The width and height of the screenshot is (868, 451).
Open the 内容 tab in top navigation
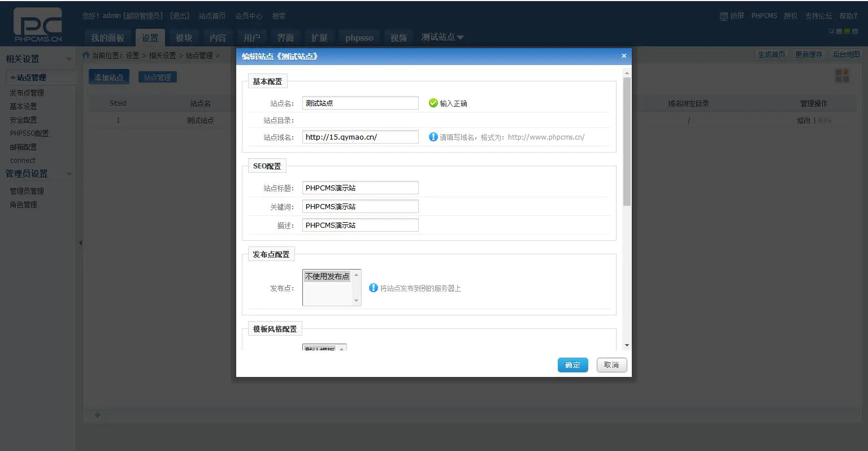click(x=218, y=38)
